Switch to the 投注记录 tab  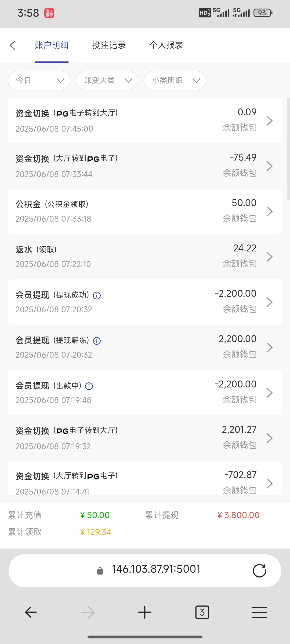[x=109, y=45]
